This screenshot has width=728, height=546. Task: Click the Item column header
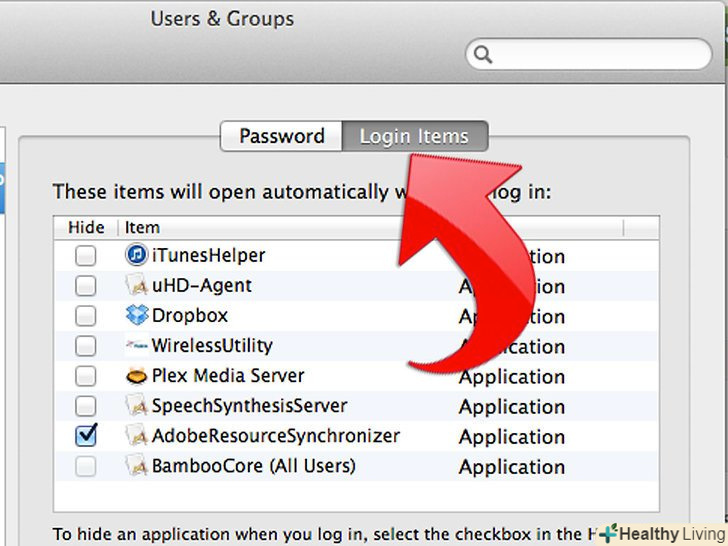tap(143, 228)
